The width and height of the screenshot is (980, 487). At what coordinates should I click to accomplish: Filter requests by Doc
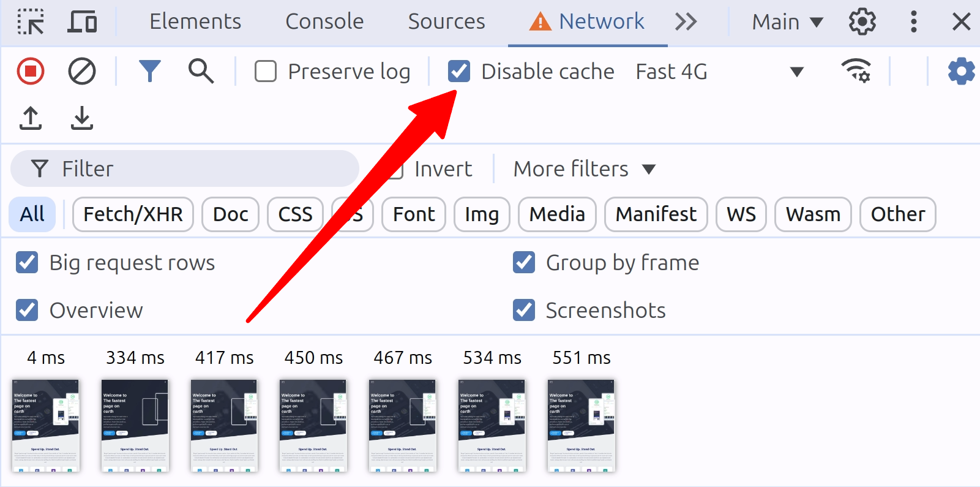pos(230,214)
